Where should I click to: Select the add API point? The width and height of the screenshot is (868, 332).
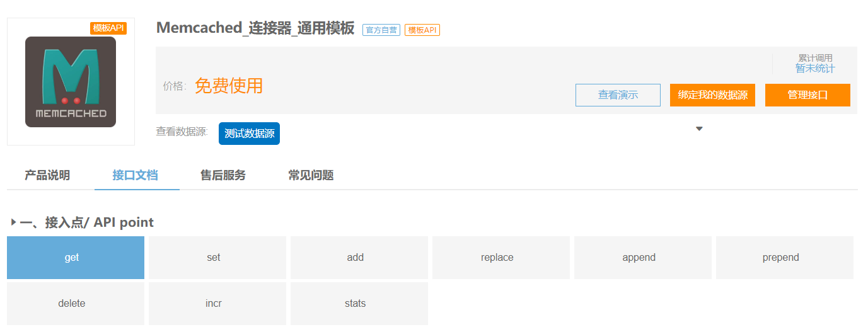tap(359, 258)
